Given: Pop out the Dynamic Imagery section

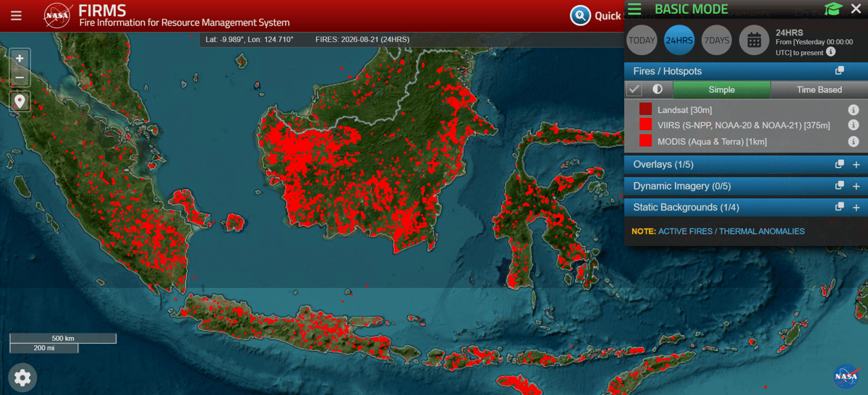Looking at the screenshot, I should [x=840, y=186].
